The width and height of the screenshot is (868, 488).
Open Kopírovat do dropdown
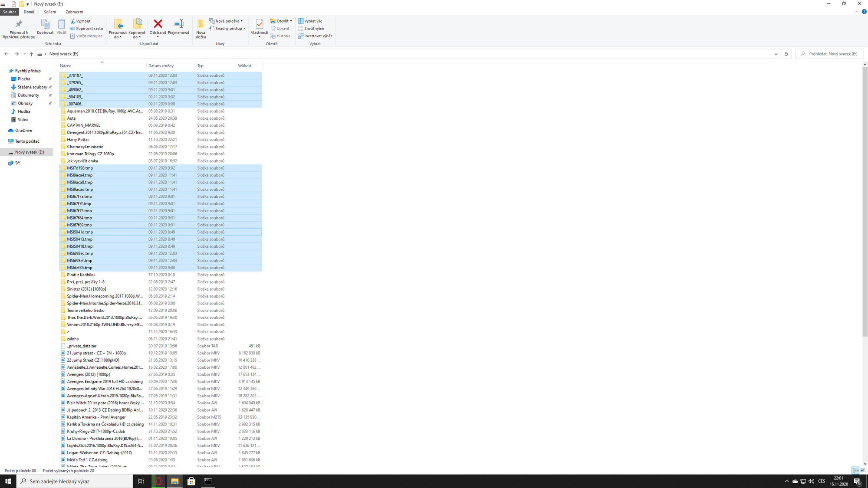point(137,35)
